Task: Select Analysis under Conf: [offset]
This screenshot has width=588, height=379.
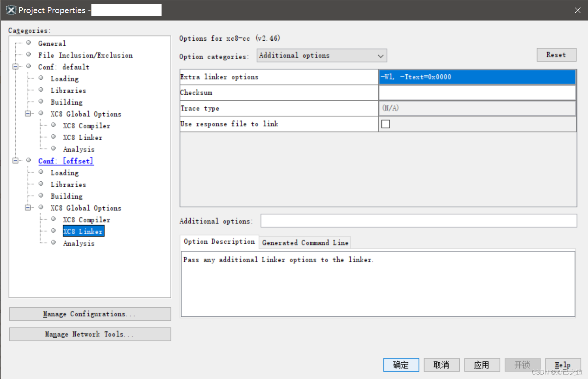Action: [79, 243]
